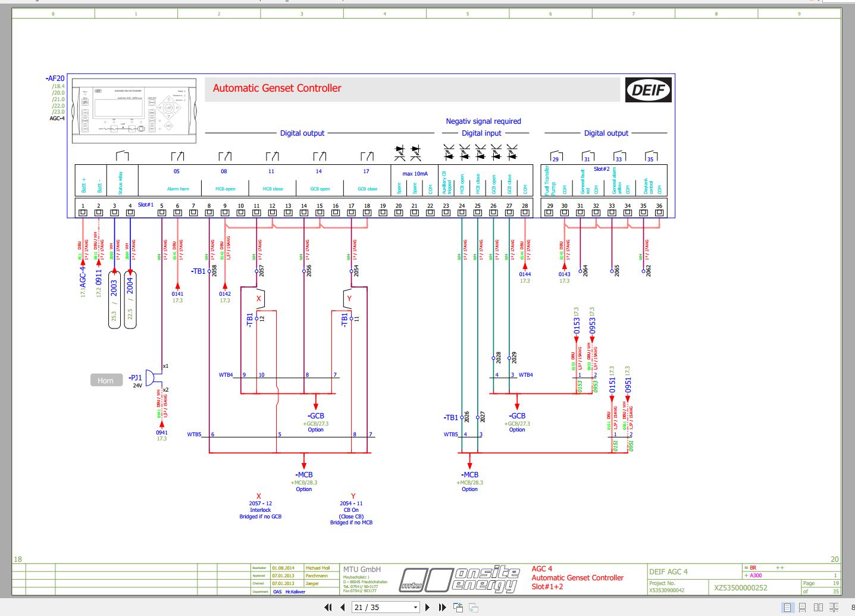Select the next view navigation icon
The height and width of the screenshot is (616, 855).
coord(472,607)
